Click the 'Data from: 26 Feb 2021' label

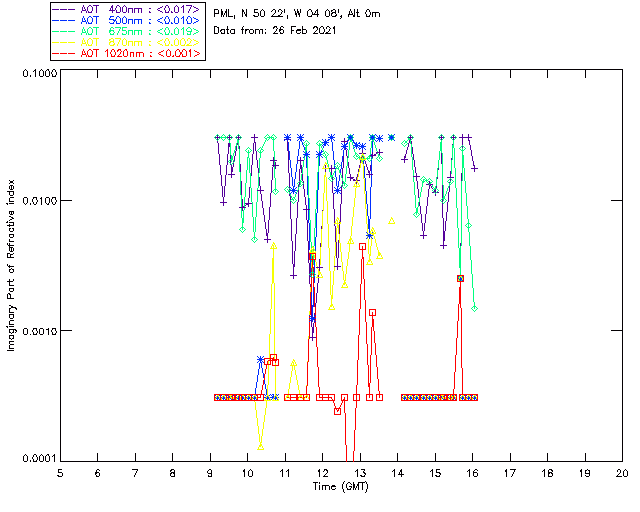tap(274, 30)
